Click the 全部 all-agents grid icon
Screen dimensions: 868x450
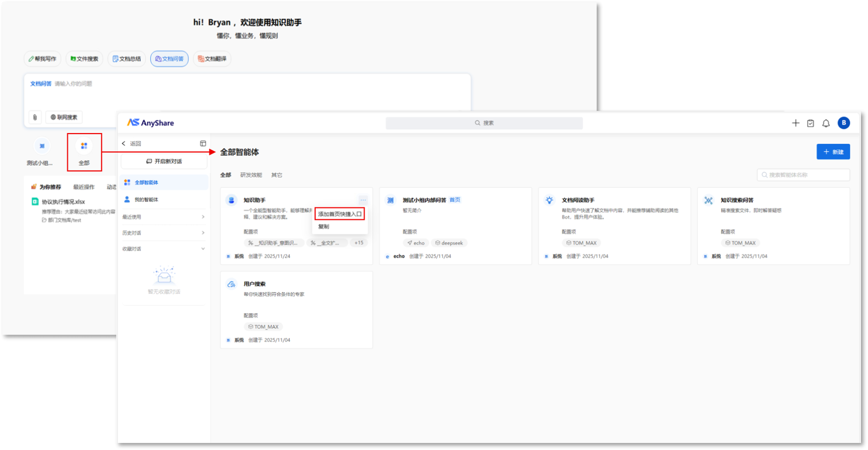click(x=84, y=146)
